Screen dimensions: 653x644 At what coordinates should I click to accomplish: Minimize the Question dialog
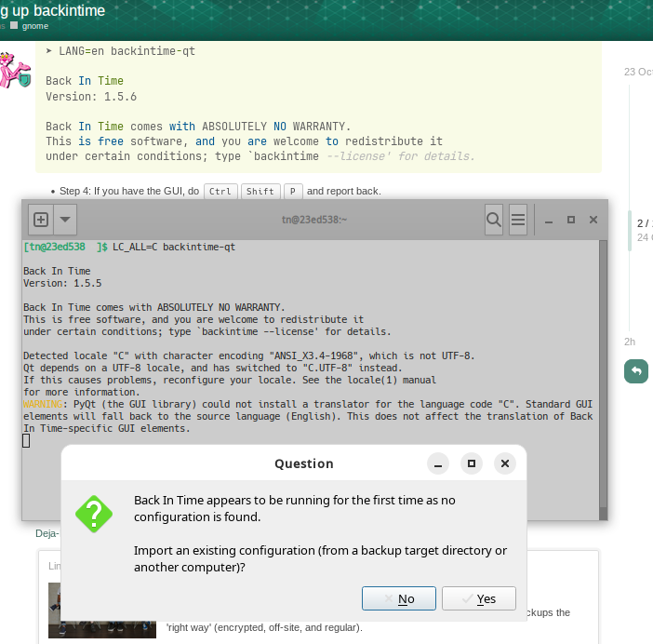click(x=439, y=463)
